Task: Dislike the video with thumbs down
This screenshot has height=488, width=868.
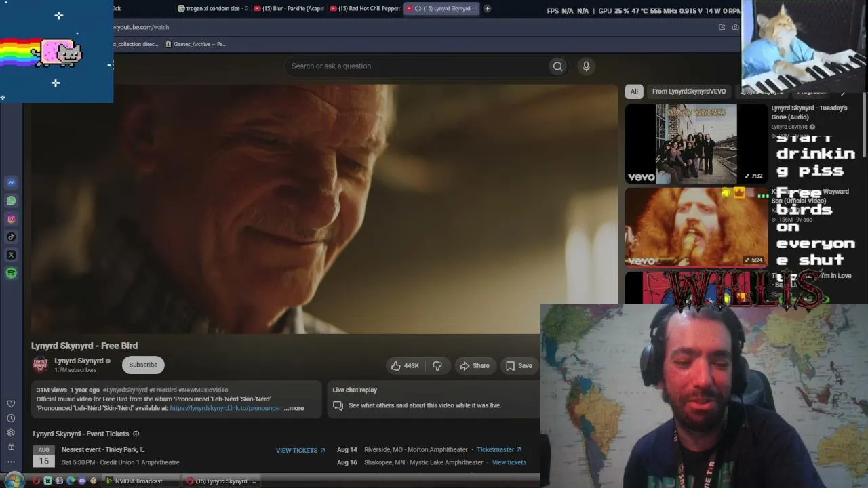Action: pyautogui.click(x=437, y=365)
